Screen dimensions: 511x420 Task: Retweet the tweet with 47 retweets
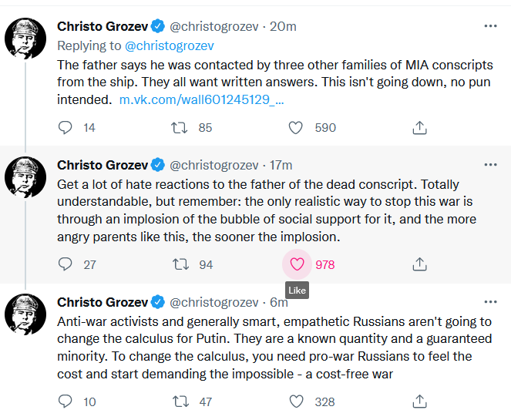click(x=180, y=402)
